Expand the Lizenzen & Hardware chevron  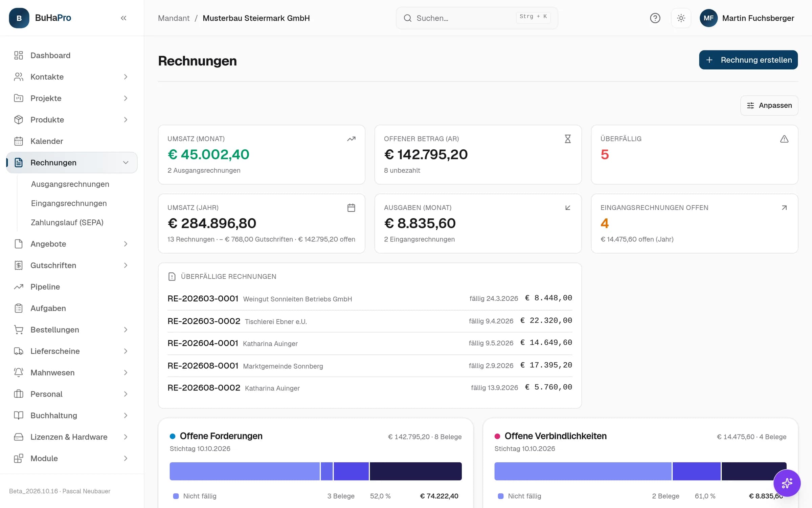pos(126,437)
